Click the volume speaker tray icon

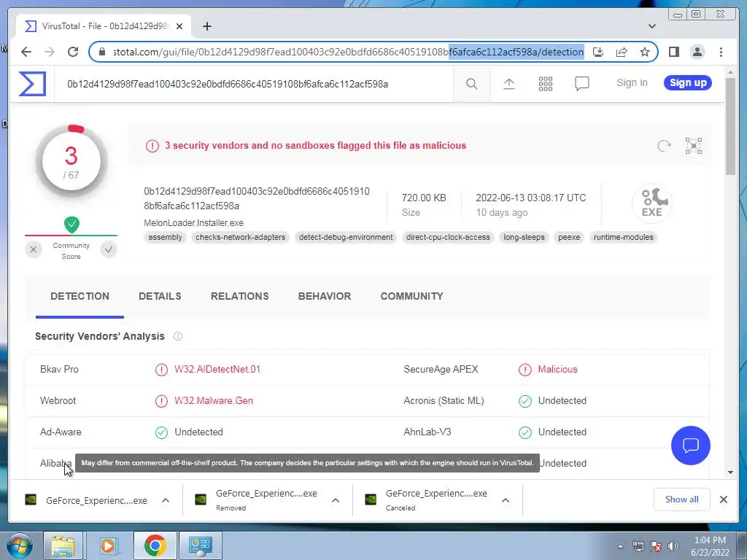pyautogui.click(x=673, y=546)
